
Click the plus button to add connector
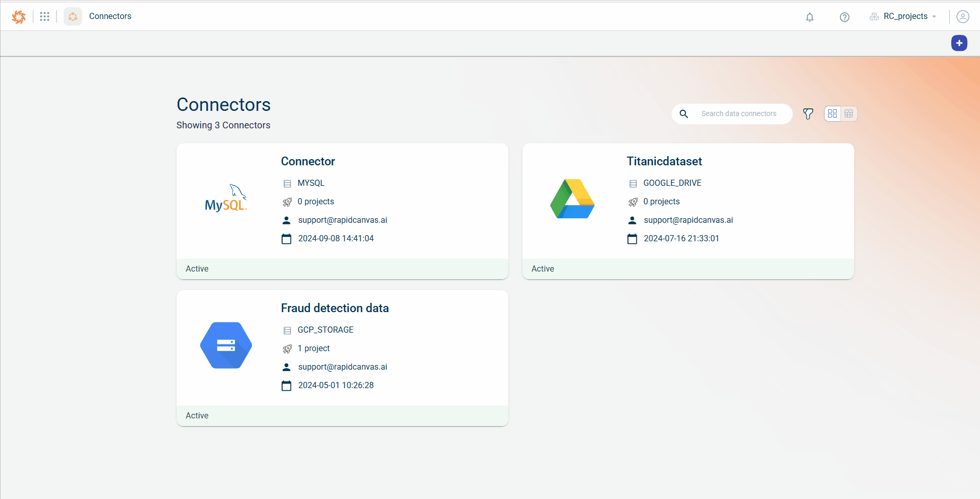click(x=959, y=43)
